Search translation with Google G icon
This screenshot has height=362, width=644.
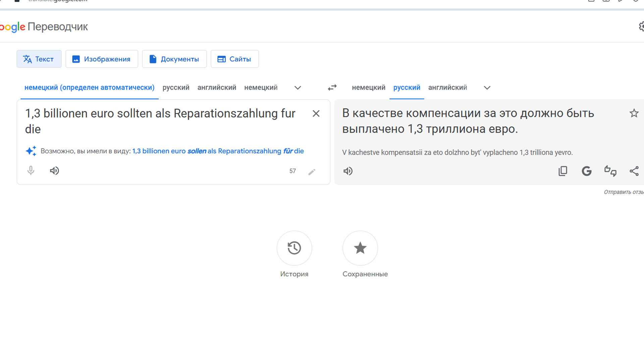click(586, 171)
